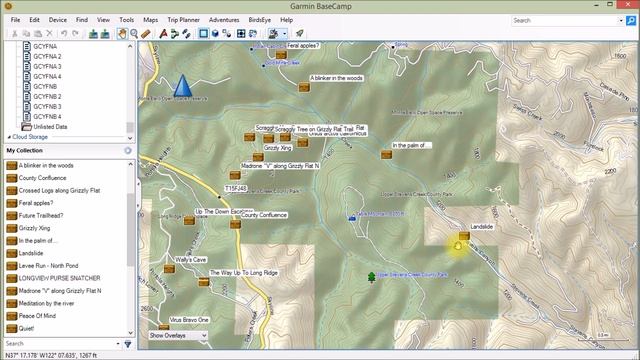Image resolution: width=640 pixels, height=360 pixels.
Task: Select the New Route tool
Action: click(175, 34)
